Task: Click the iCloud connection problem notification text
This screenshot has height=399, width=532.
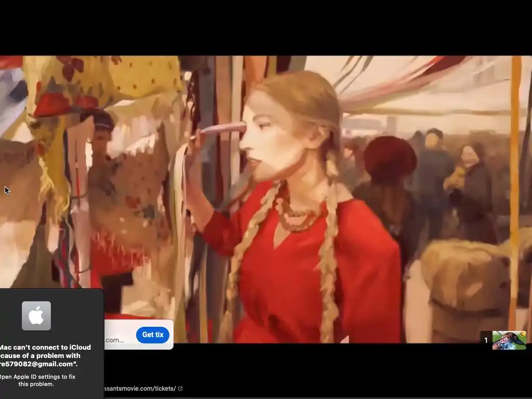Action: coord(45,355)
